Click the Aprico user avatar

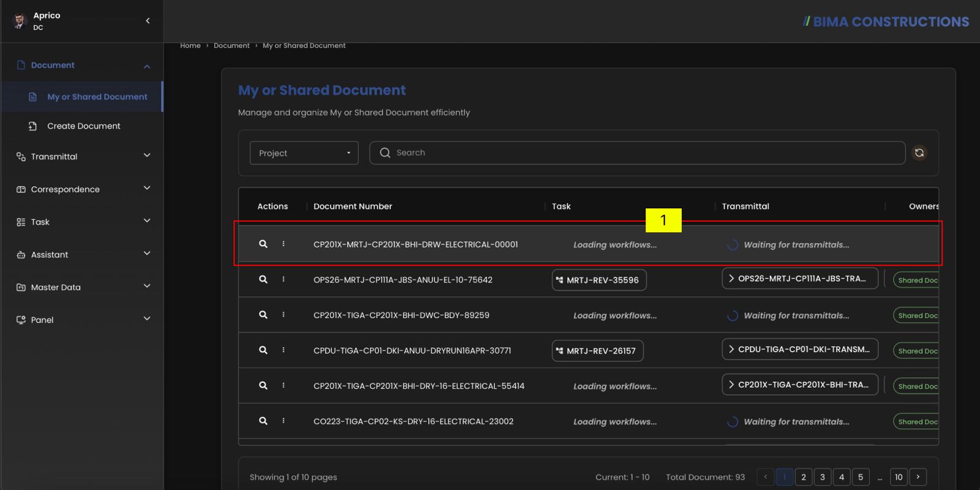(20, 21)
